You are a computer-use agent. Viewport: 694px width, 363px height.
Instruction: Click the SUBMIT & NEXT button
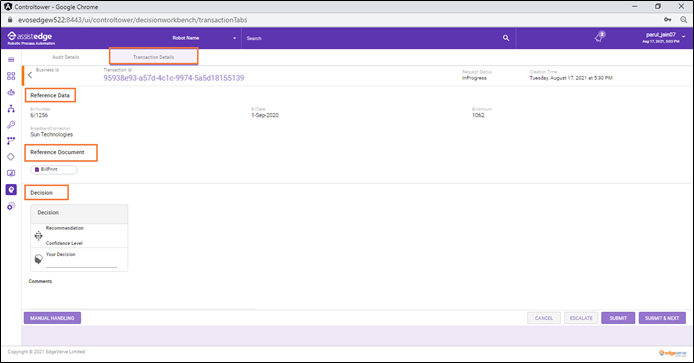tap(662, 318)
